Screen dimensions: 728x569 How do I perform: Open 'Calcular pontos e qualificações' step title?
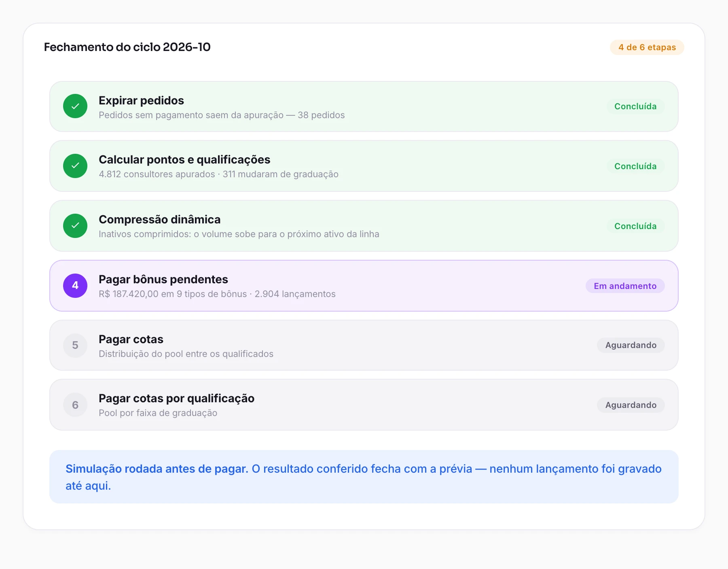184,159
